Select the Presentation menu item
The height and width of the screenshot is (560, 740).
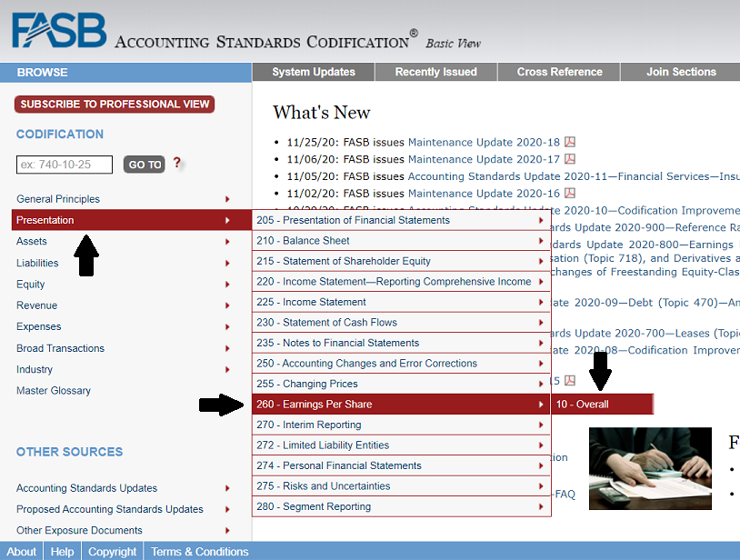(x=131, y=220)
